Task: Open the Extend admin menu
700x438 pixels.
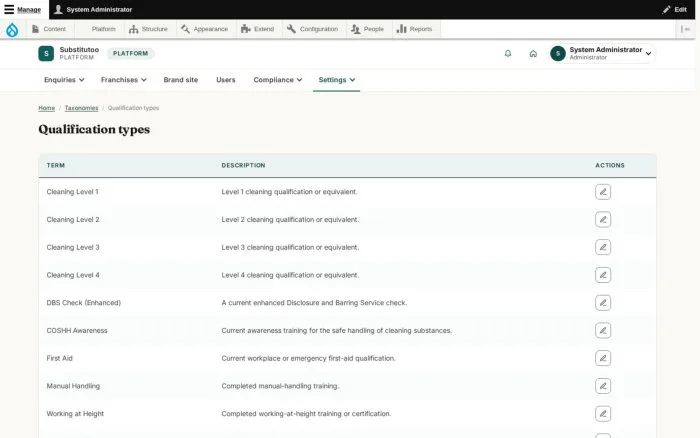Action: click(258, 29)
